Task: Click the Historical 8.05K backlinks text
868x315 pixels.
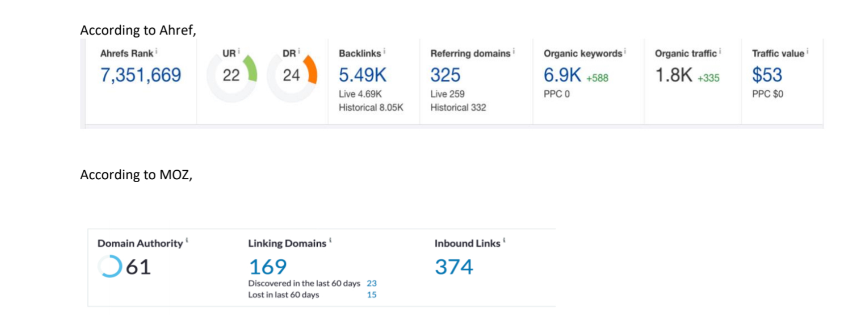Action: coord(371,107)
